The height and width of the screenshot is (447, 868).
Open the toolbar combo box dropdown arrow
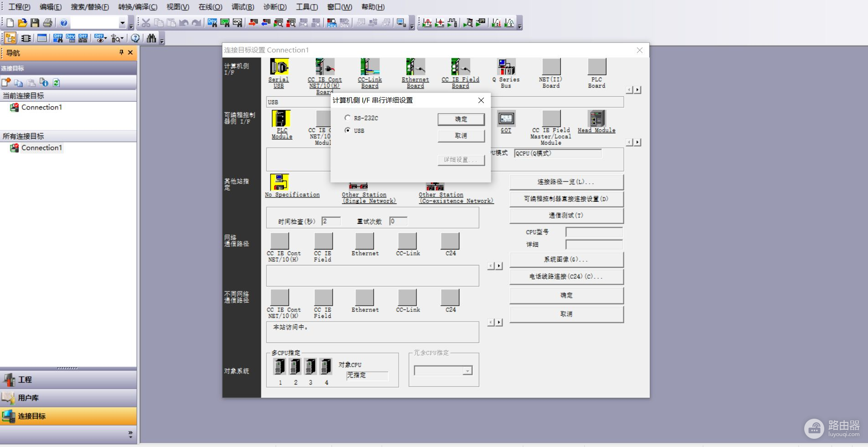[x=122, y=23]
